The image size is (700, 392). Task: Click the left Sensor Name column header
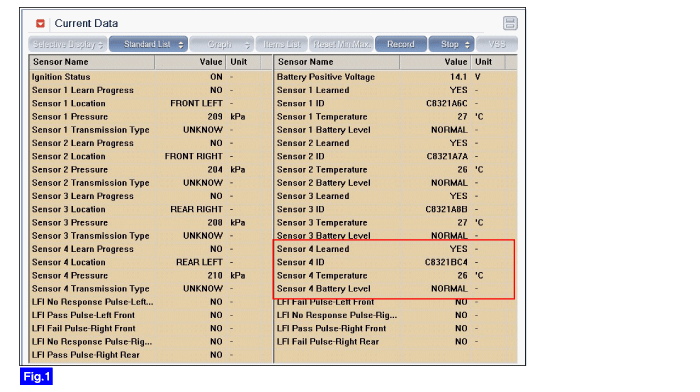92,62
